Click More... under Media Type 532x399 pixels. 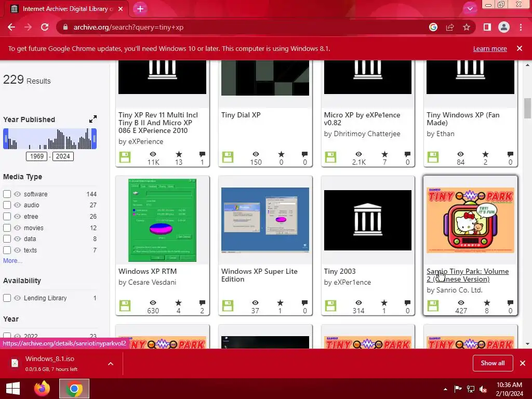[12, 261]
